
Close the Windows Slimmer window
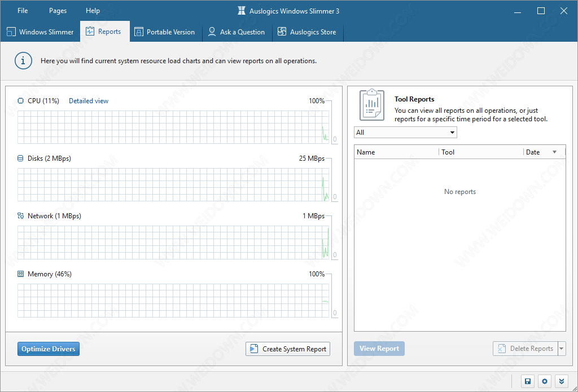pyautogui.click(x=564, y=11)
